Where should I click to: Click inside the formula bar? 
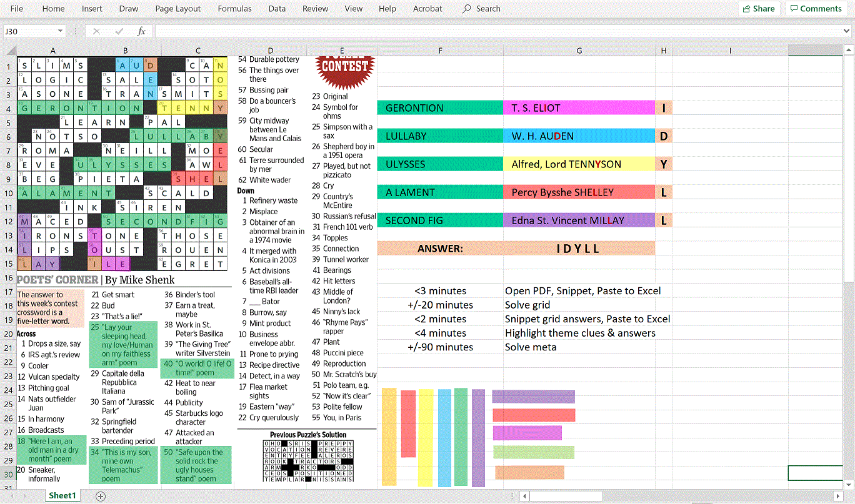tap(497, 31)
